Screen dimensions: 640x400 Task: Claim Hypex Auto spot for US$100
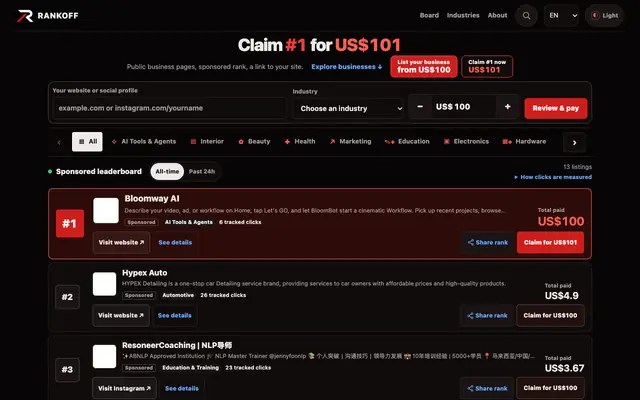coord(550,316)
